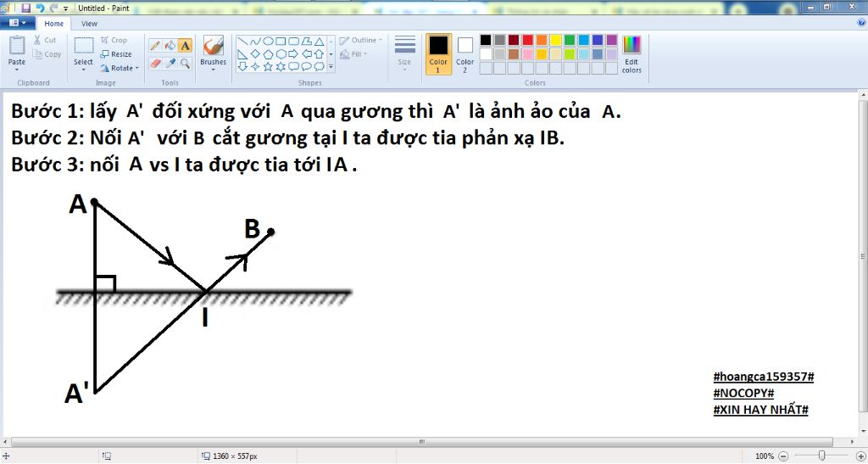The image size is (868, 464).
Task: Activate Color 2 background selector
Action: (x=465, y=54)
